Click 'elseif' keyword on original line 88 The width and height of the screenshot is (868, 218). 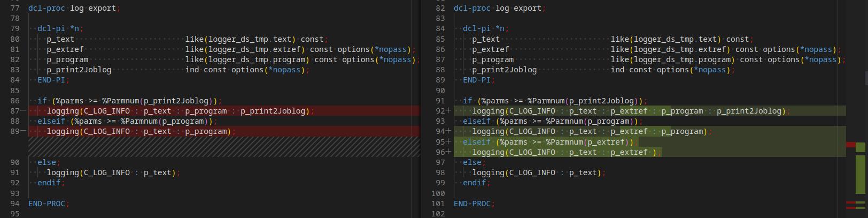(51, 121)
